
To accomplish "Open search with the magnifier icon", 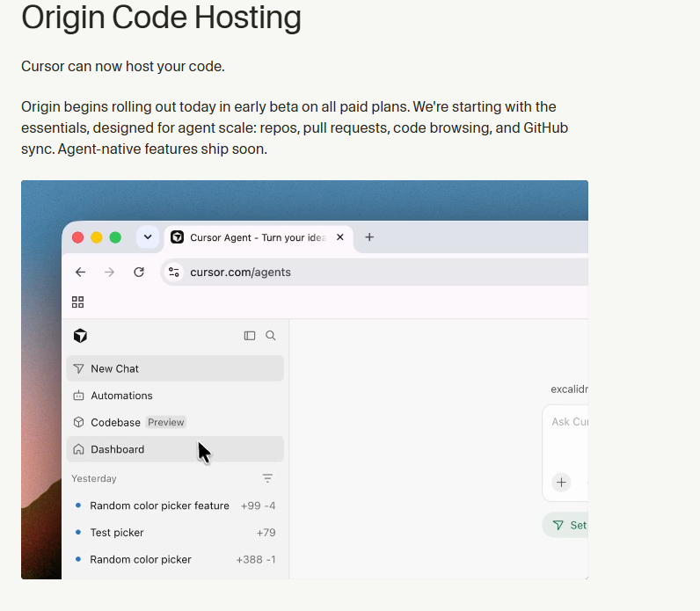I will point(271,336).
